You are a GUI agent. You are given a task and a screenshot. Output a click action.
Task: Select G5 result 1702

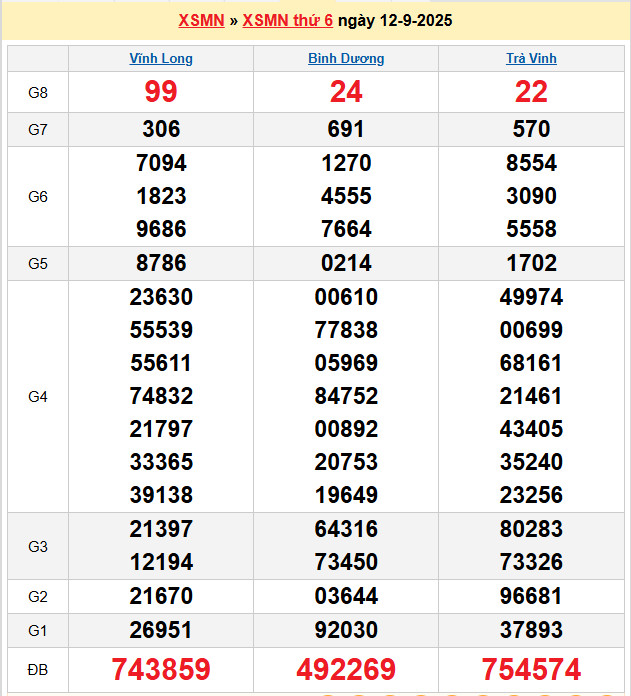[x=531, y=263]
